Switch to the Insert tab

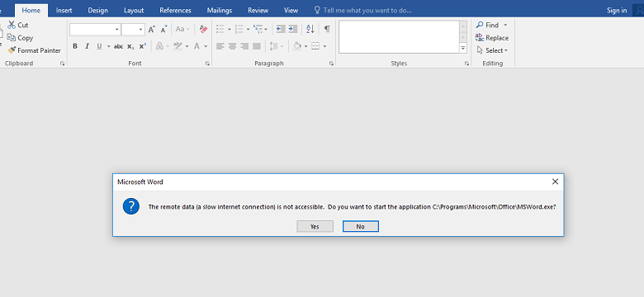[x=64, y=10]
